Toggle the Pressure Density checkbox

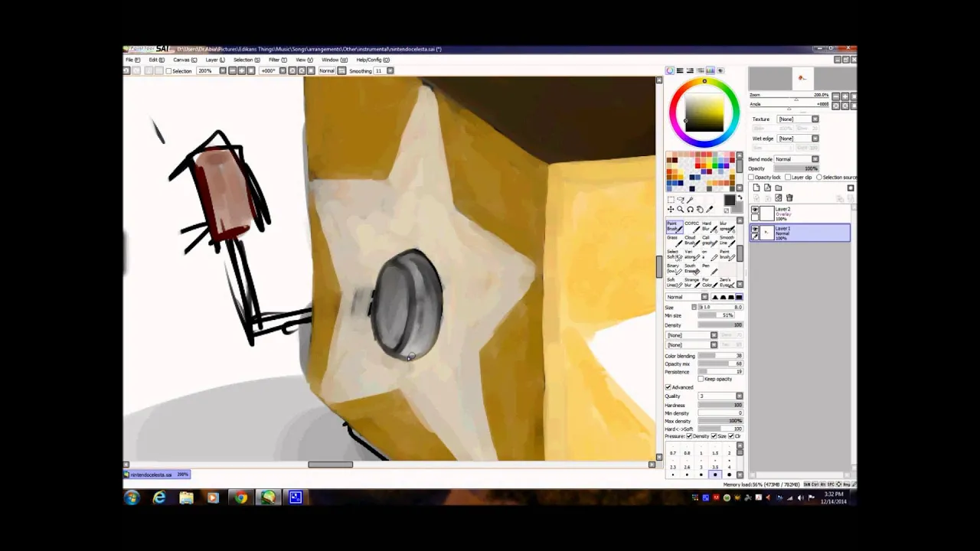click(x=689, y=436)
